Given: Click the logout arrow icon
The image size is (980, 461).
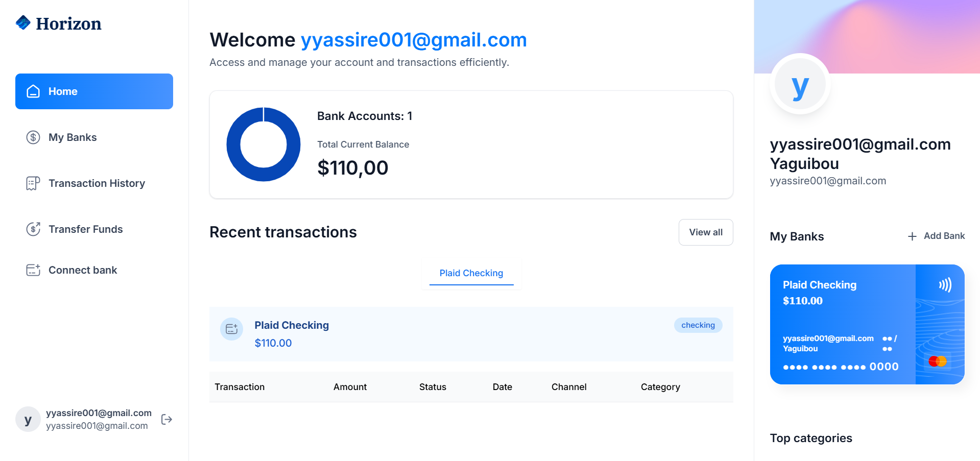Looking at the screenshot, I should [166, 419].
